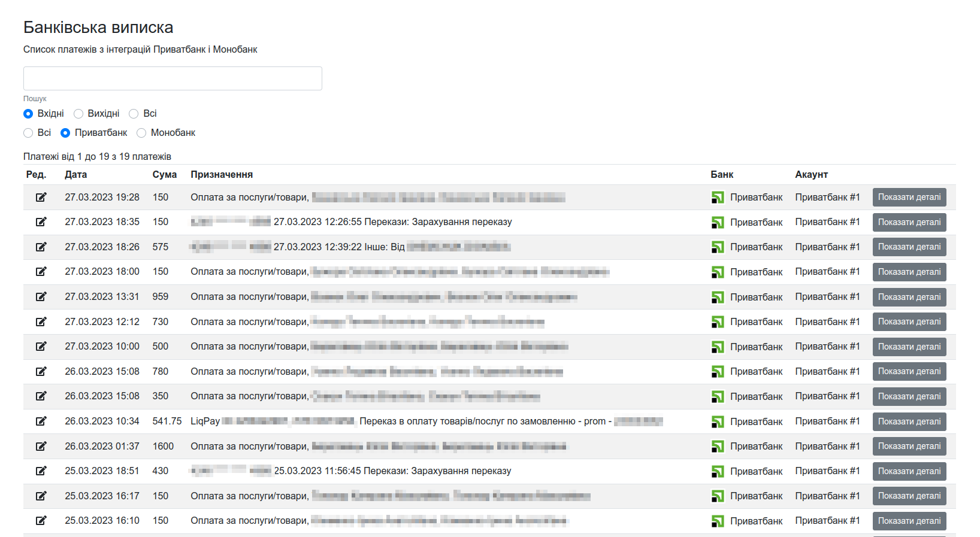Show details for 27.03.2023 19:28 payment
Image resolution: width=980 pixels, height=537 pixels.
(909, 197)
